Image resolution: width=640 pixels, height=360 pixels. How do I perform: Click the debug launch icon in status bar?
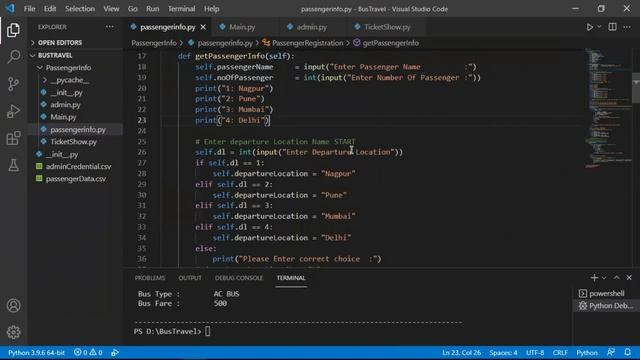(x=115, y=352)
